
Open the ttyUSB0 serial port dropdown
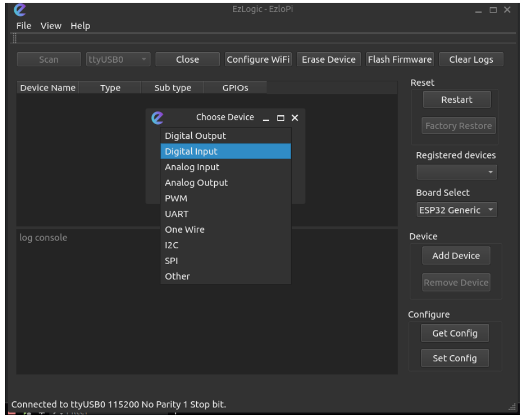click(118, 59)
